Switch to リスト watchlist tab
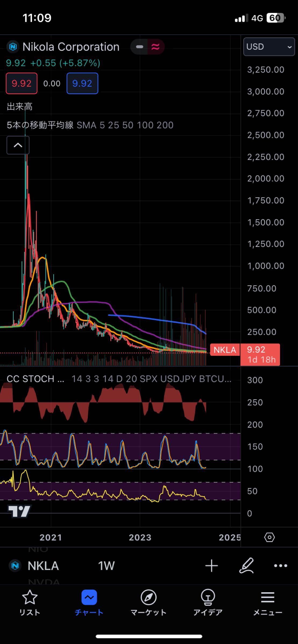This screenshot has height=644, width=298. click(30, 603)
